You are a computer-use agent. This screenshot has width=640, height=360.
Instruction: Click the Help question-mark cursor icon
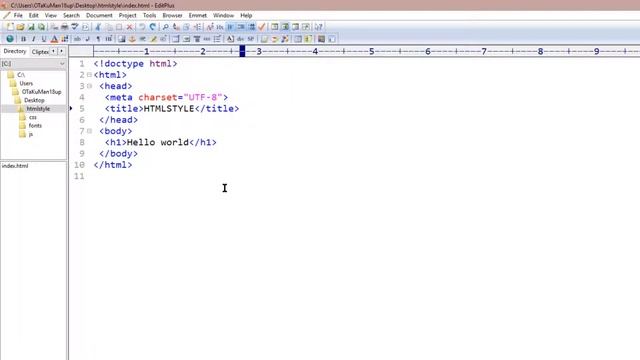click(x=318, y=27)
